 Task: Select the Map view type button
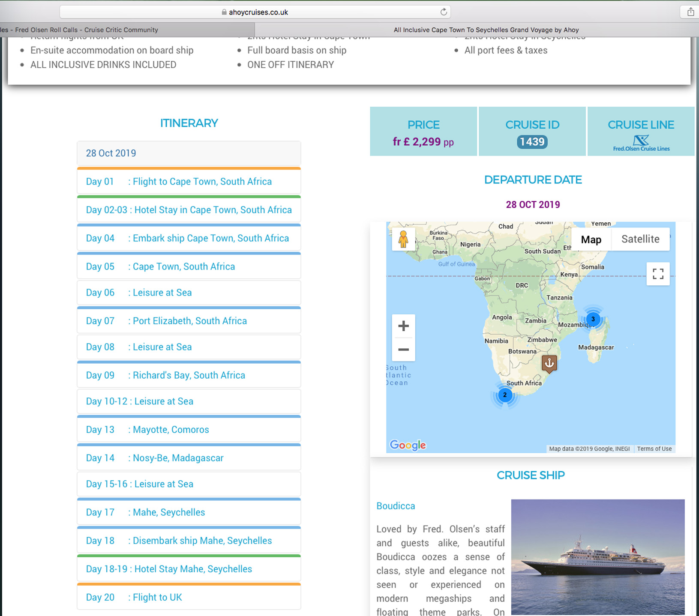coord(591,239)
